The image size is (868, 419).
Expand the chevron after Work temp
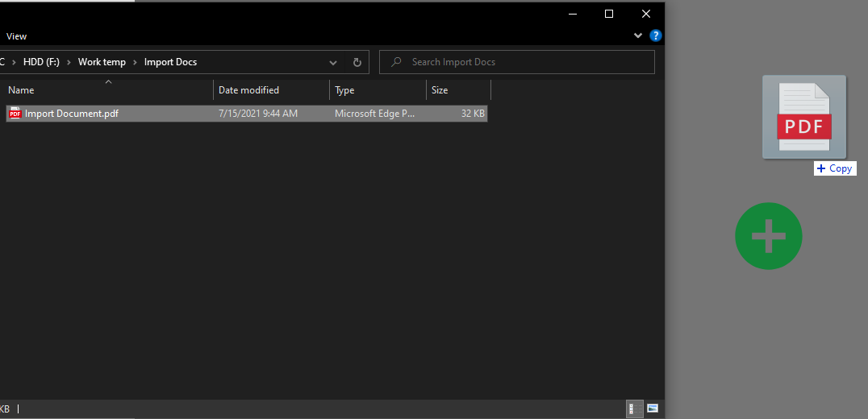click(x=135, y=63)
